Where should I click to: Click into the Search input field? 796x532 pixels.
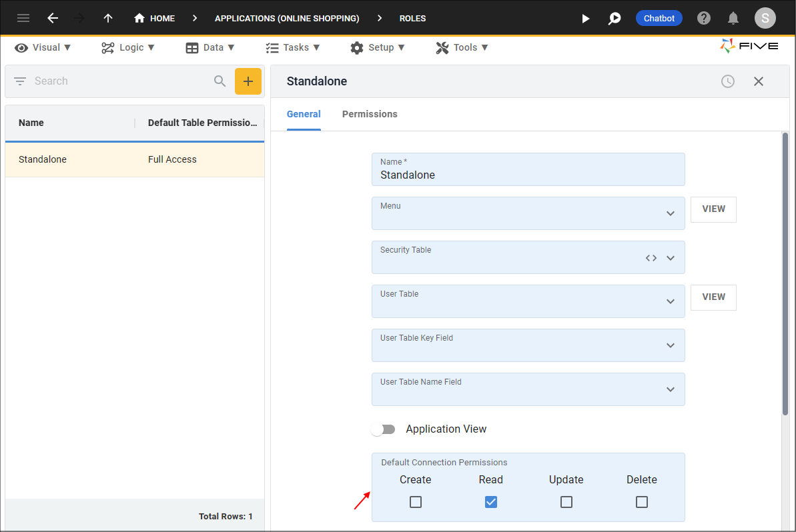click(121, 81)
